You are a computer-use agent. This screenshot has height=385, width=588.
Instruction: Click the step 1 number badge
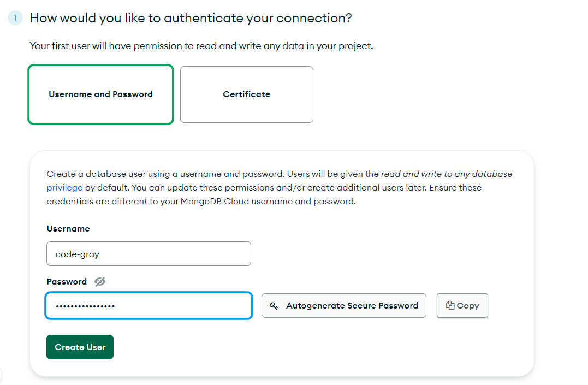coord(15,18)
